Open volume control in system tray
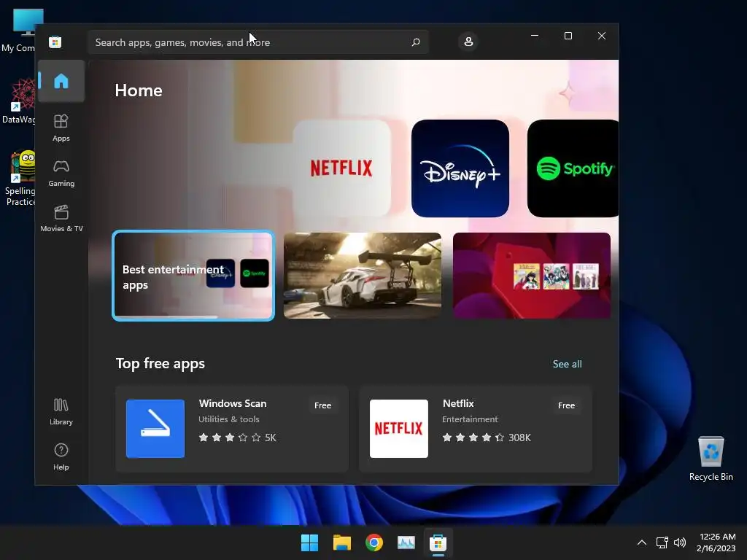This screenshot has height=560, width=747. coord(680,542)
